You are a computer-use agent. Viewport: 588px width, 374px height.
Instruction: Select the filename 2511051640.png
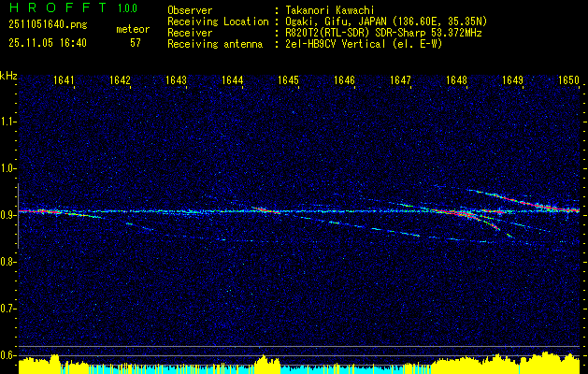pos(48,24)
